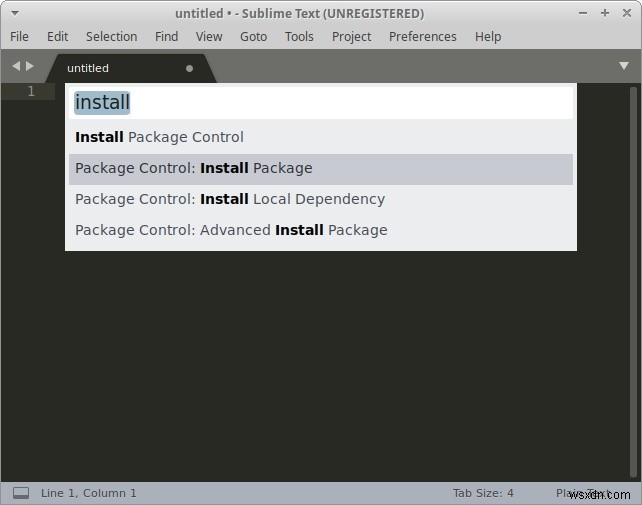
Task: Click Line 1, Column 1 status text
Action: click(x=88, y=493)
